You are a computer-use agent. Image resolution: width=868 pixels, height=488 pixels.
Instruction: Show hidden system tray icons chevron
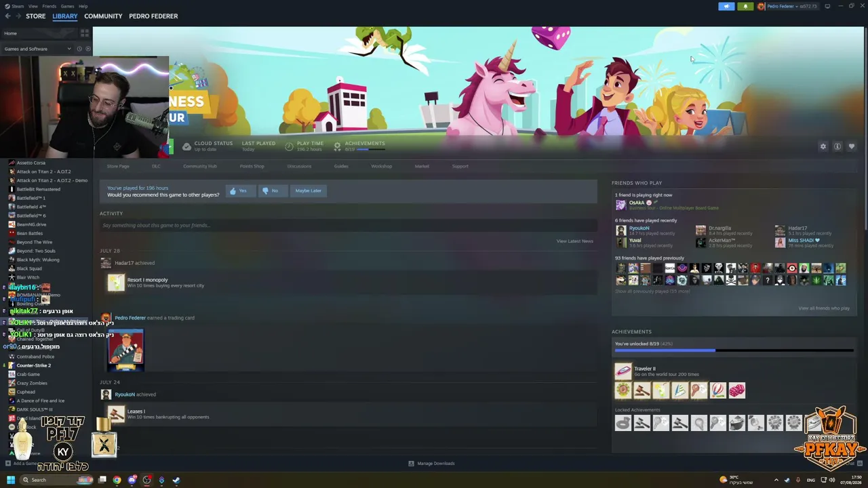[776, 480]
